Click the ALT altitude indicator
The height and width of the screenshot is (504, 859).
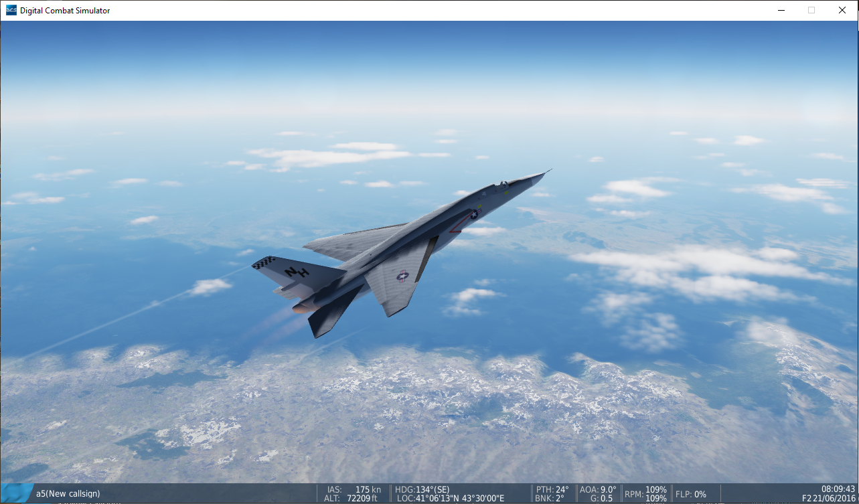pyautogui.click(x=351, y=498)
